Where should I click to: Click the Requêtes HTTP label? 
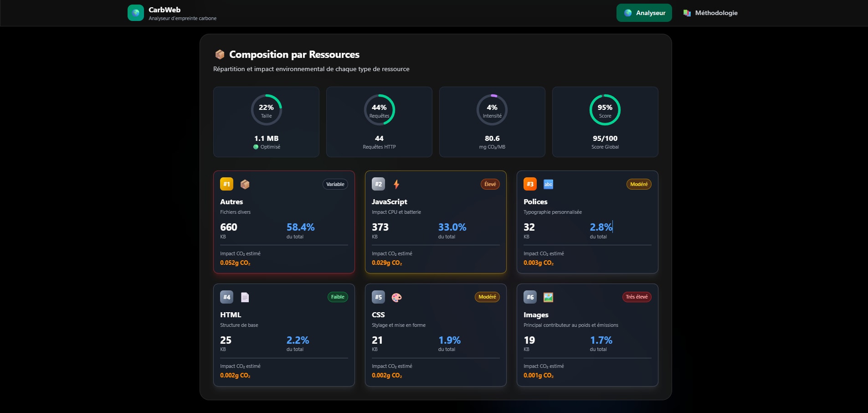click(x=379, y=147)
